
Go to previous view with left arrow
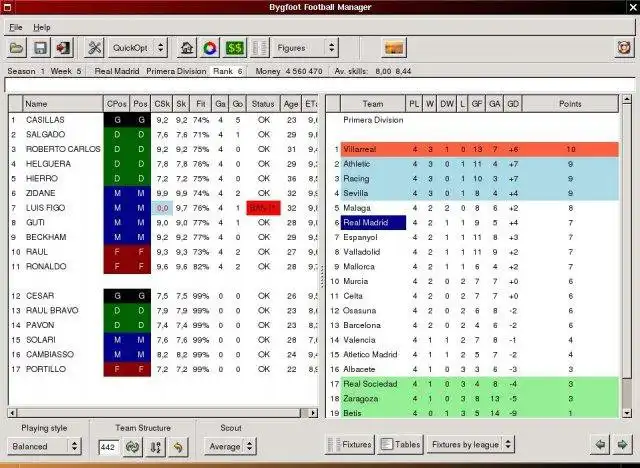(x=600, y=444)
